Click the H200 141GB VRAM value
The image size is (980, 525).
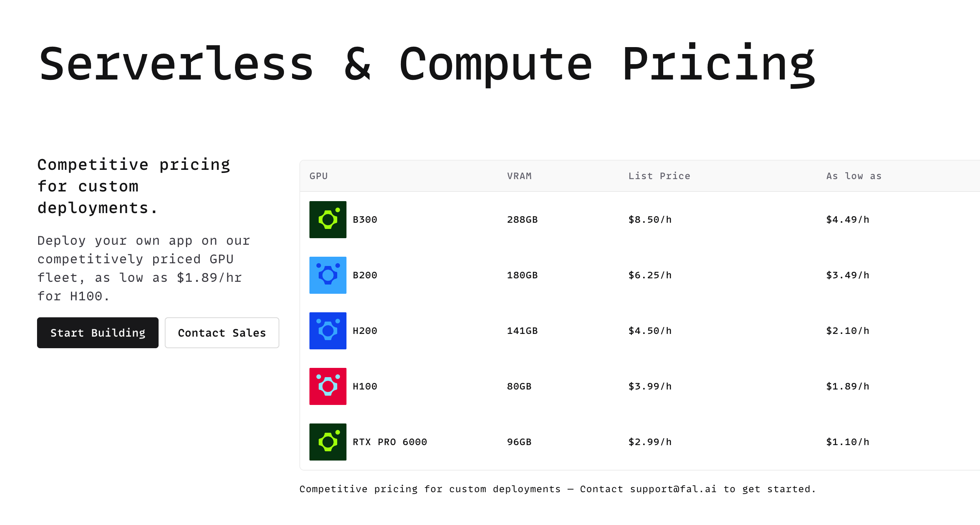(x=522, y=331)
